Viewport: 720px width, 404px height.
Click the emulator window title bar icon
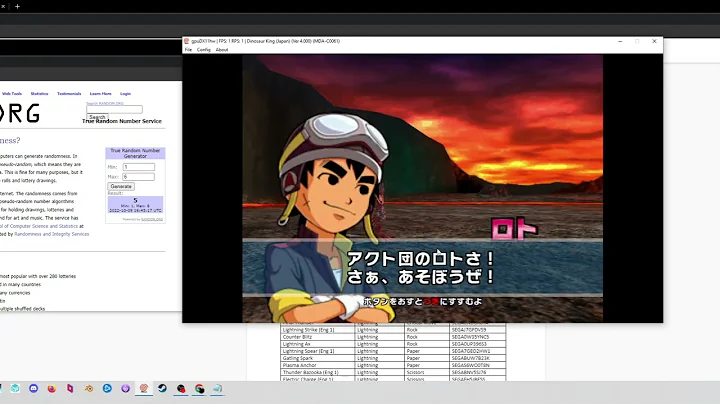click(x=186, y=41)
